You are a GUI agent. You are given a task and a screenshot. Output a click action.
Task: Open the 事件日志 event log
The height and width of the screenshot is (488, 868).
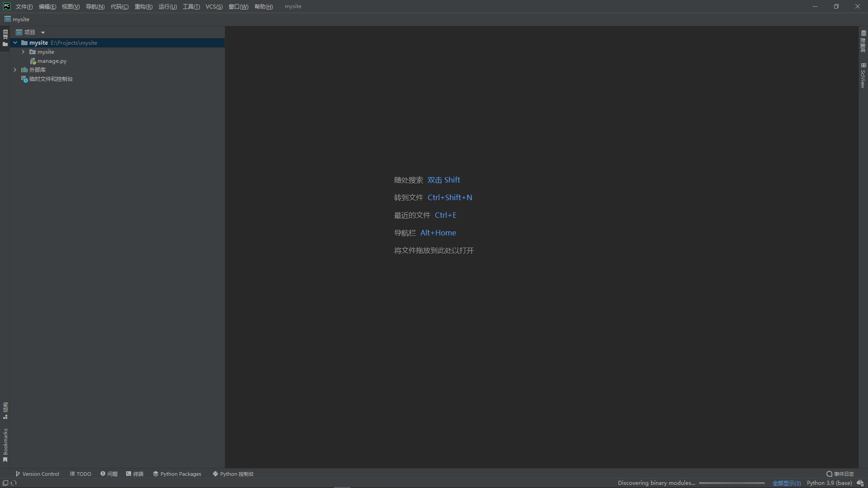point(840,474)
